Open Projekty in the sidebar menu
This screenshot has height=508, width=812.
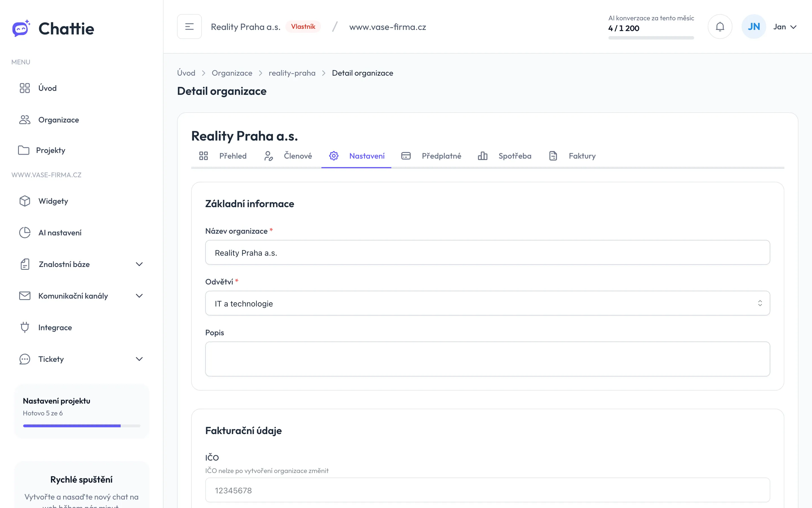[x=81, y=150]
